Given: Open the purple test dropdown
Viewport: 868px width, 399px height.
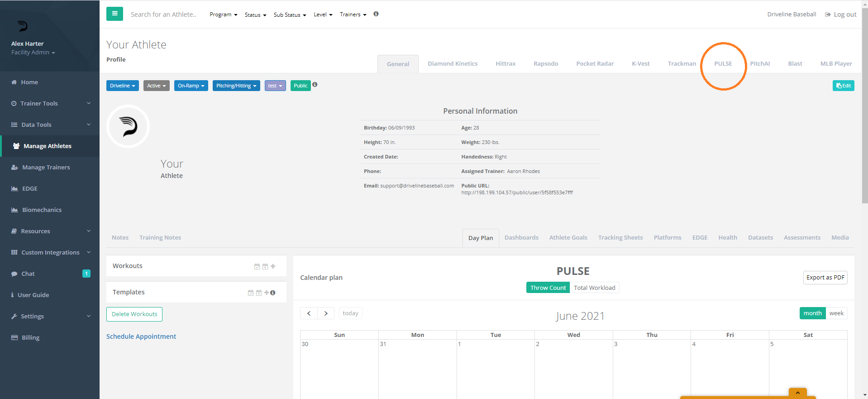Looking at the screenshot, I should [x=275, y=86].
